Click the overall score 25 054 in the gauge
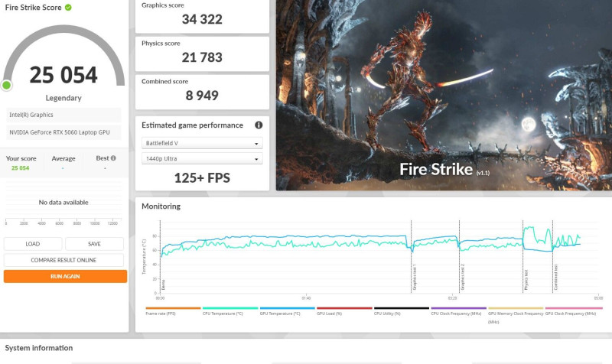This screenshot has width=612, height=364. pos(63,75)
